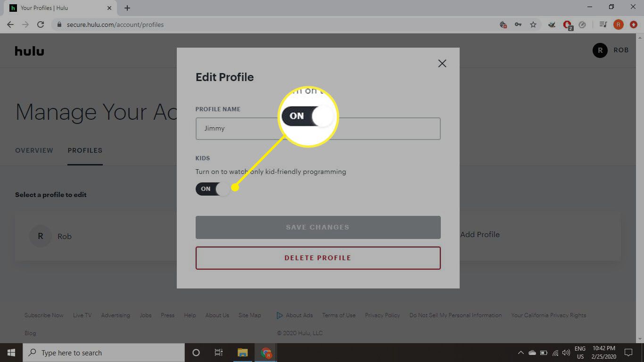Viewport: 644px width, 362px height.
Task: Open Task View on the taskbar
Action: click(x=219, y=353)
